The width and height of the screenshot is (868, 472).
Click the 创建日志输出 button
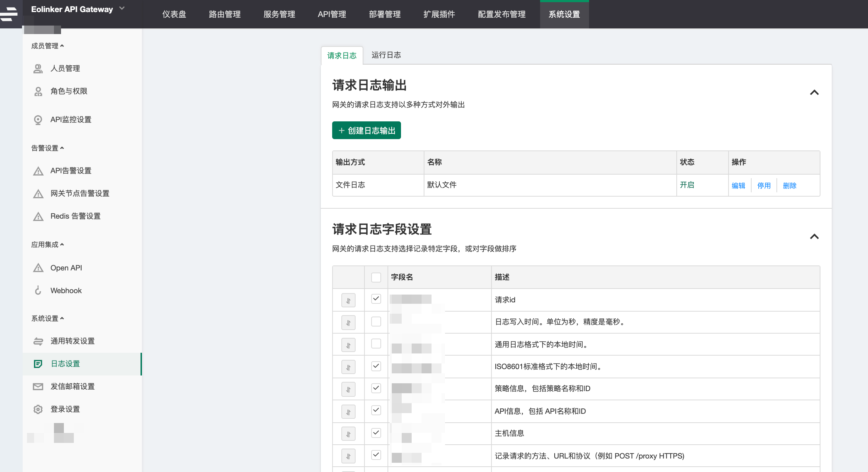(366, 131)
